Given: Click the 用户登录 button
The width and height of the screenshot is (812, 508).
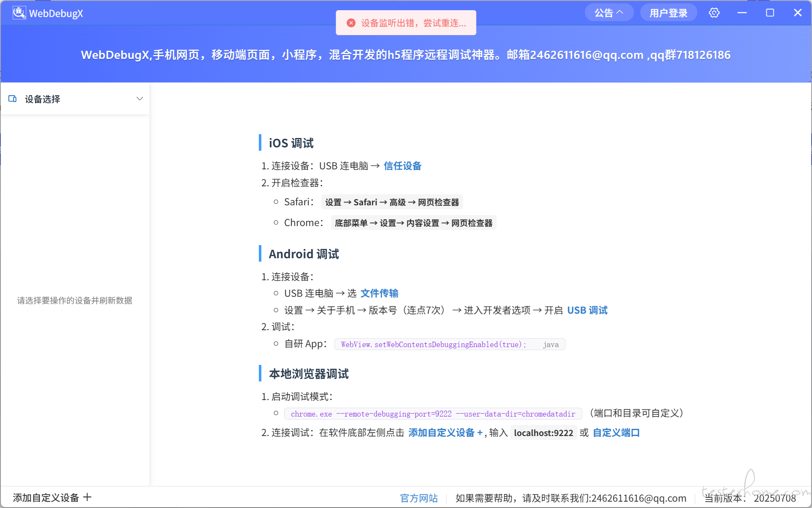Looking at the screenshot, I should tap(668, 13).
